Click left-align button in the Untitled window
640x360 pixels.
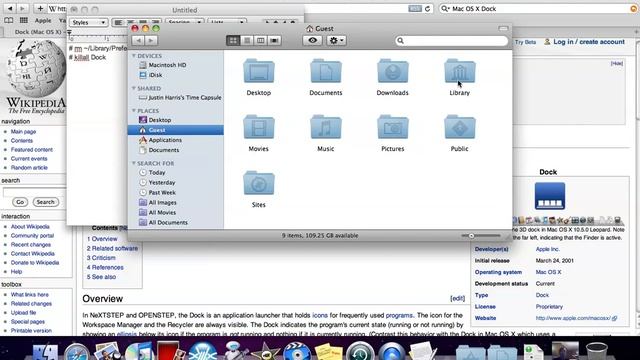coord(118,22)
